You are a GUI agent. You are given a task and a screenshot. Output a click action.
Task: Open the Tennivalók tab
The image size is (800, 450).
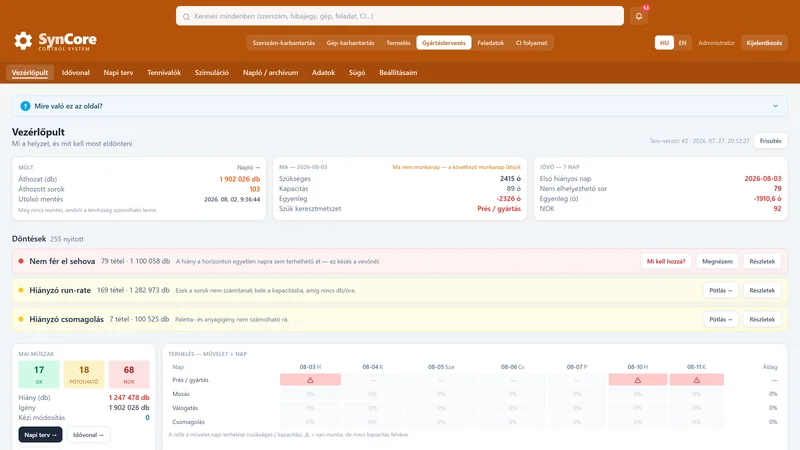coord(164,72)
